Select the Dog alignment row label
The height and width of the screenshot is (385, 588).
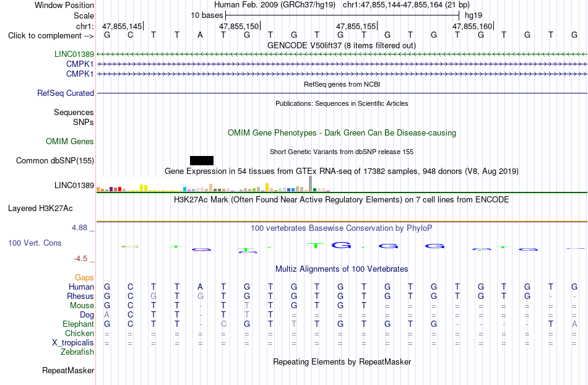click(x=87, y=315)
